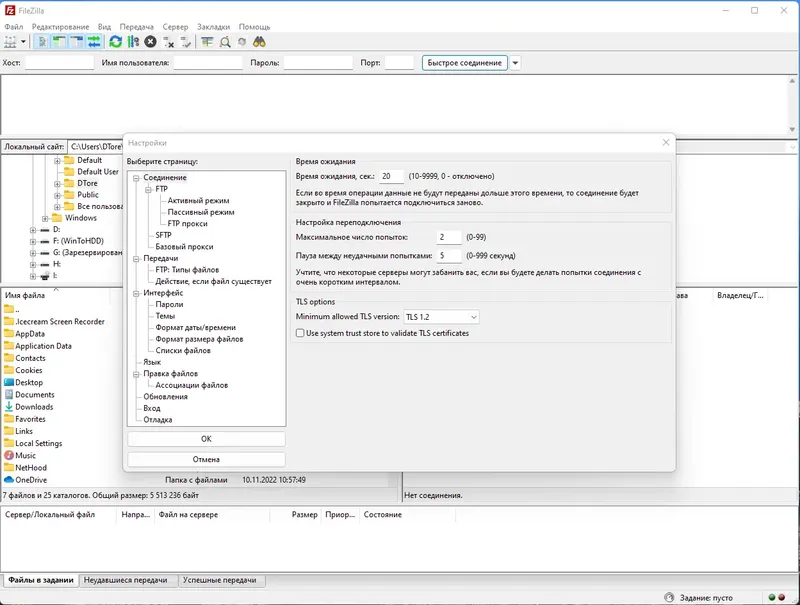Expand the Windows folder in local tree

coord(45,218)
